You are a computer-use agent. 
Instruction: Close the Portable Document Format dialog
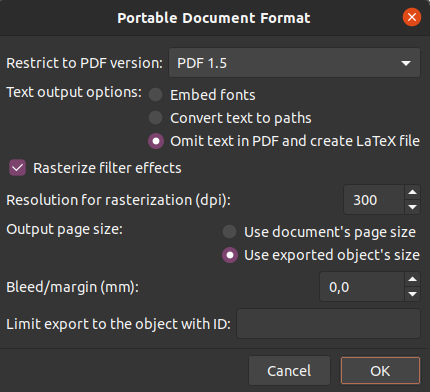pyautogui.click(x=412, y=17)
